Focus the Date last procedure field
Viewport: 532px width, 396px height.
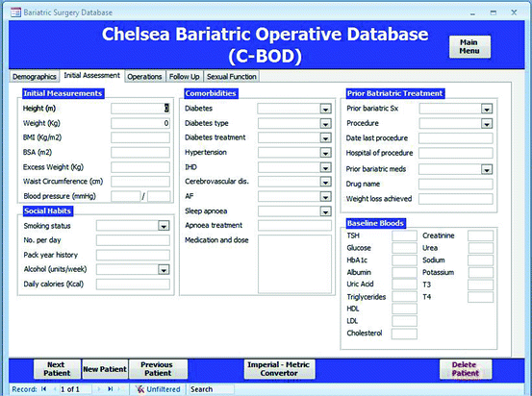(456, 138)
